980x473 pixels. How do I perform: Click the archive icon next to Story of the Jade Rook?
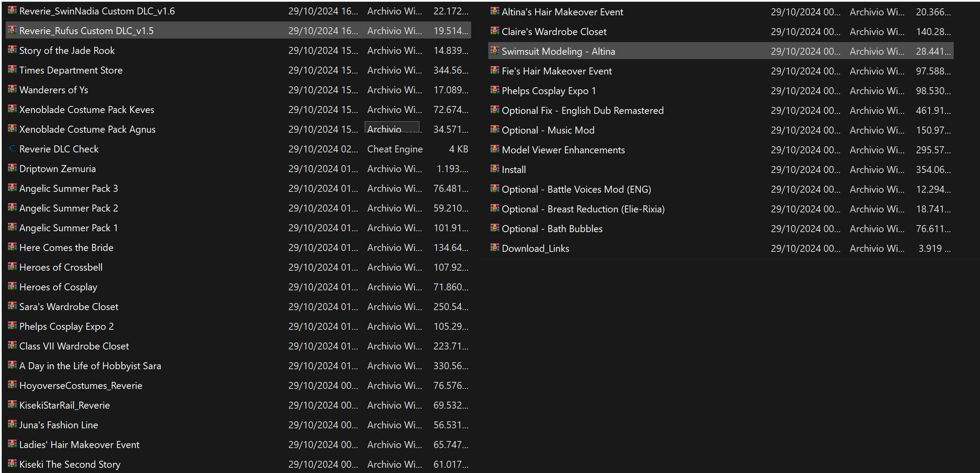point(12,49)
